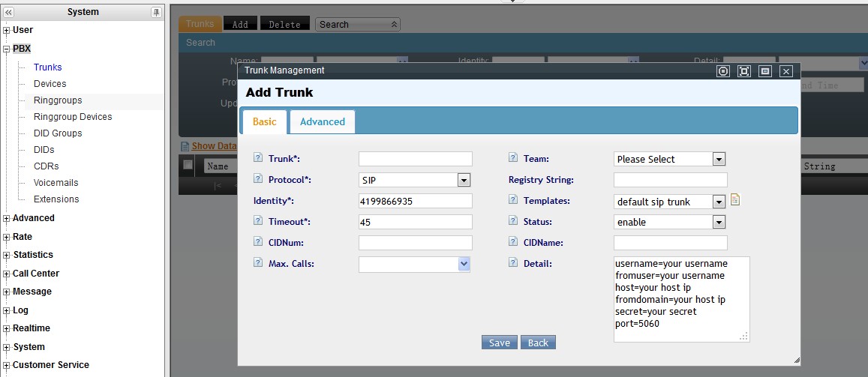The width and height of the screenshot is (868, 377).
Task: Open the Team Please Select dropdown
Action: point(719,159)
